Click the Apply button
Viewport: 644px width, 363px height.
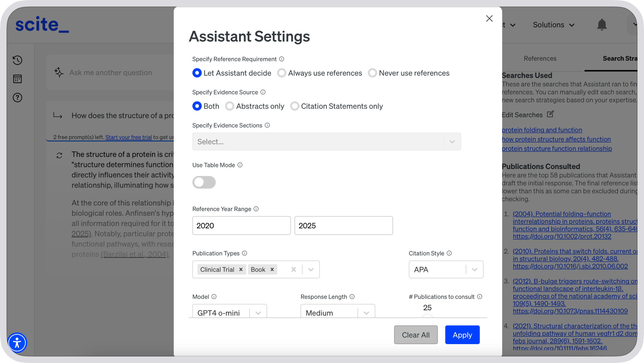[x=462, y=335]
